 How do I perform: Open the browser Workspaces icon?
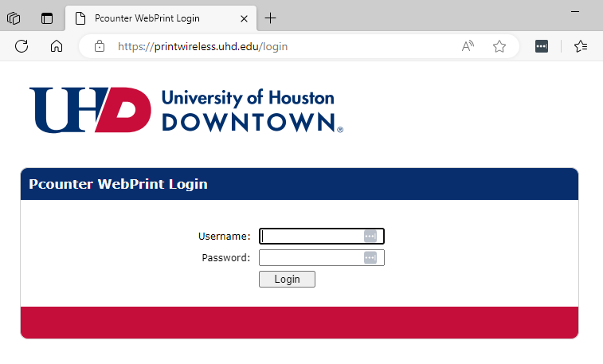14,18
